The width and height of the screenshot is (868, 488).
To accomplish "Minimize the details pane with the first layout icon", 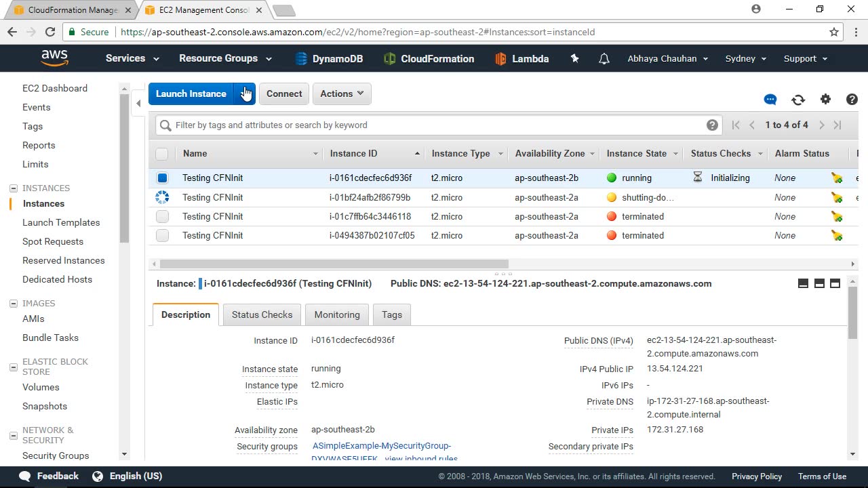I will click(803, 283).
